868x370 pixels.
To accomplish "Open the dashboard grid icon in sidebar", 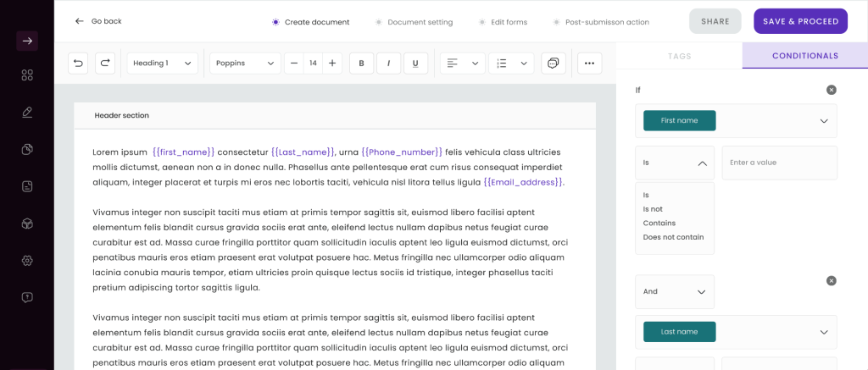I will pos(27,75).
